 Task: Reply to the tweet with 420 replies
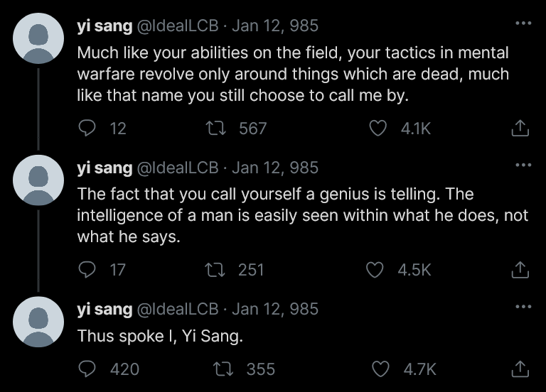pos(86,369)
